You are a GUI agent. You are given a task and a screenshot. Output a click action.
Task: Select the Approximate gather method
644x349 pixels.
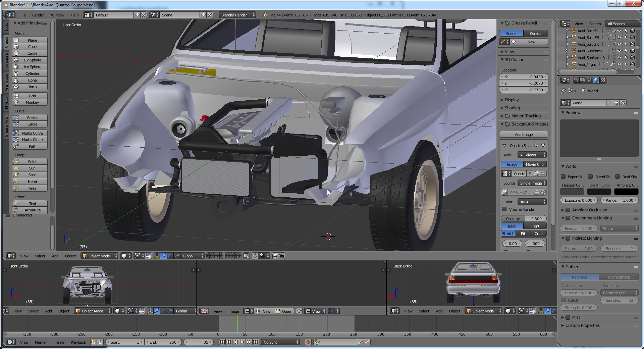pyautogui.click(x=619, y=277)
